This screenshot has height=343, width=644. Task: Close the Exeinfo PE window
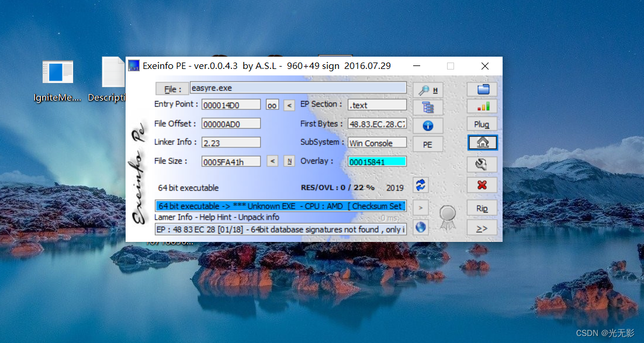(x=484, y=66)
